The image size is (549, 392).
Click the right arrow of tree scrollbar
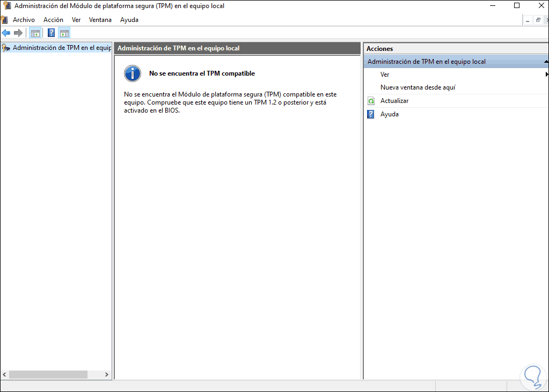(106, 374)
